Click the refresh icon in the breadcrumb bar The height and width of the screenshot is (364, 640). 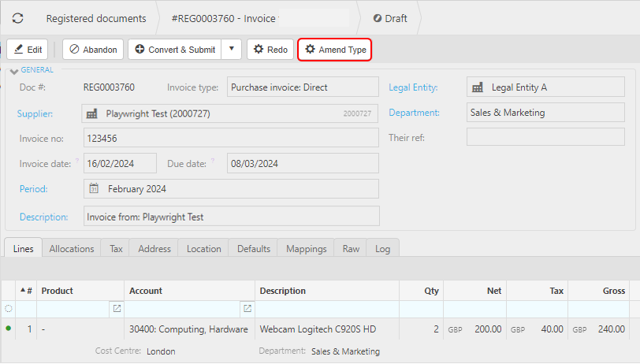tap(17, 18)
